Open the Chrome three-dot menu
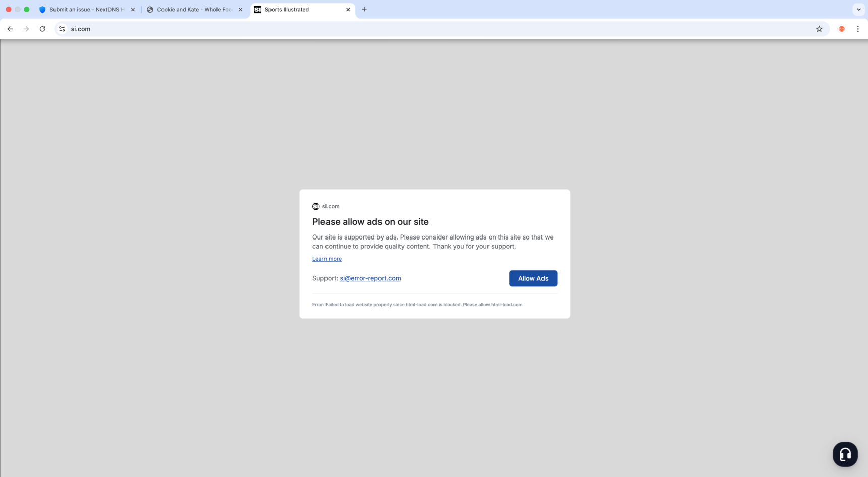The height and width of the screenshot is (477, 868). click(858, 29)
